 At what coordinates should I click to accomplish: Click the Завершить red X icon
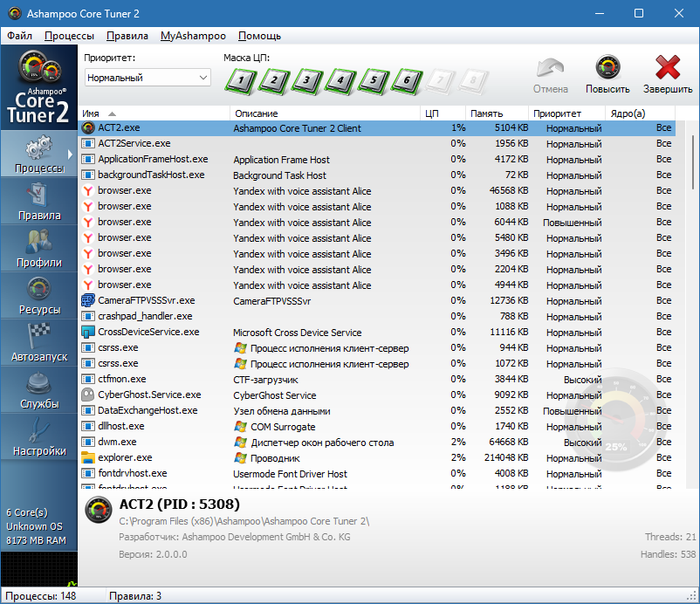point(668,74)
